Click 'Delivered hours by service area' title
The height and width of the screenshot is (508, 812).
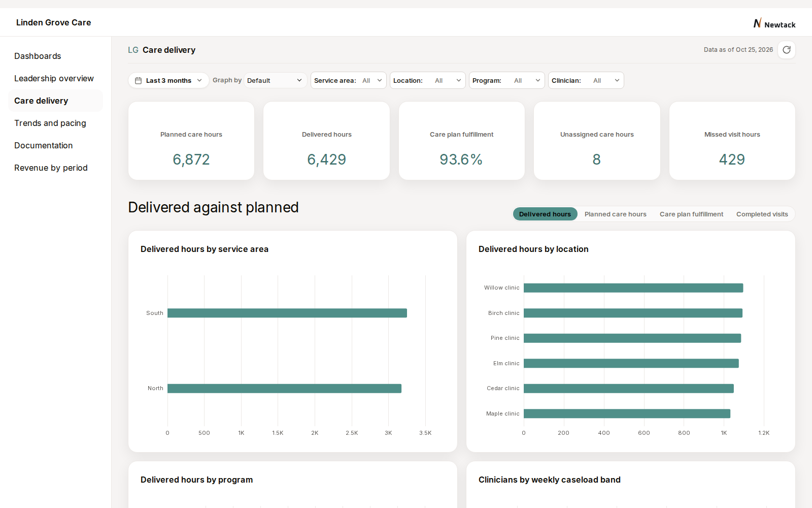point(205,249)
